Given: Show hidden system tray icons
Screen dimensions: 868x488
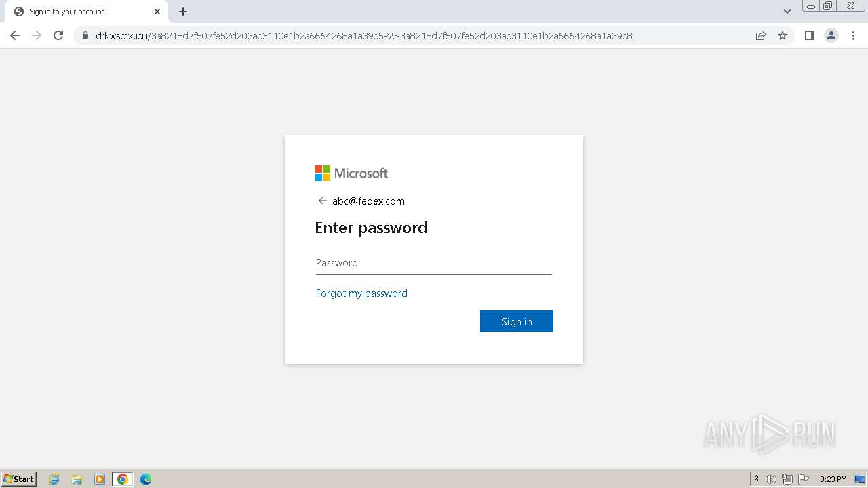Looking at the screenshot, I should coord(756,479).
